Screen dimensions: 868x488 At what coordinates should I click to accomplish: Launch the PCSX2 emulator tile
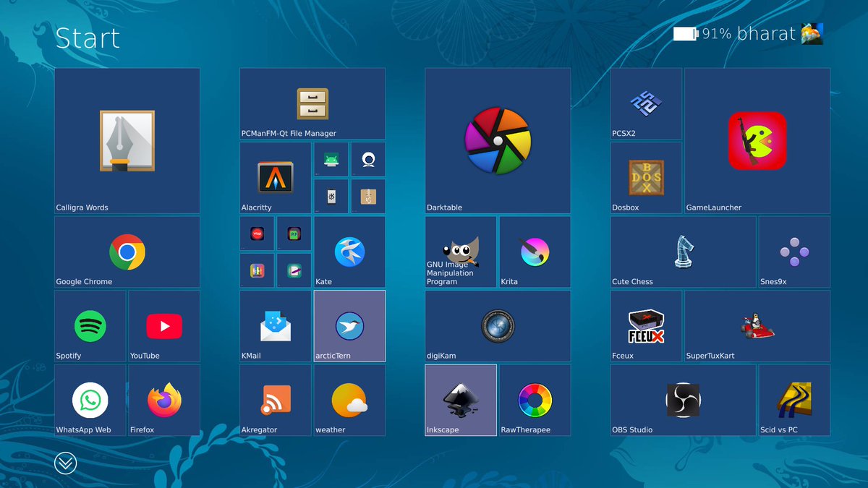[646, 103]
